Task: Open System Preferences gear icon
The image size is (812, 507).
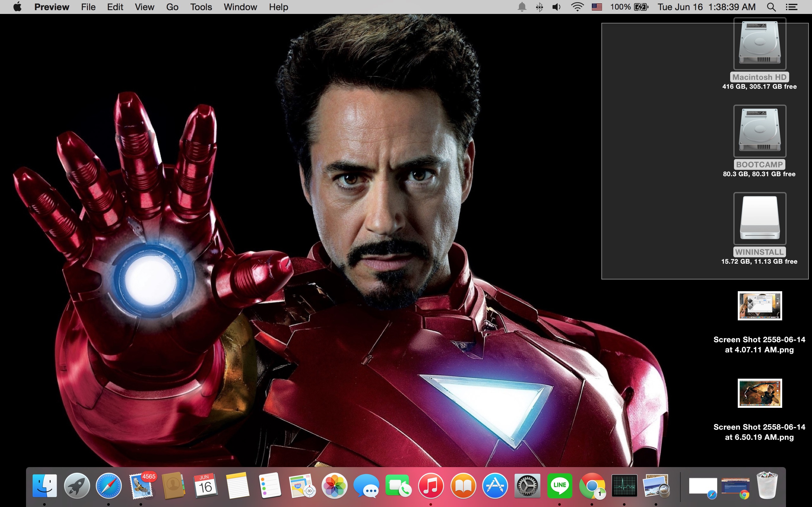Action: pyautogui.click(x=527, y=485)
